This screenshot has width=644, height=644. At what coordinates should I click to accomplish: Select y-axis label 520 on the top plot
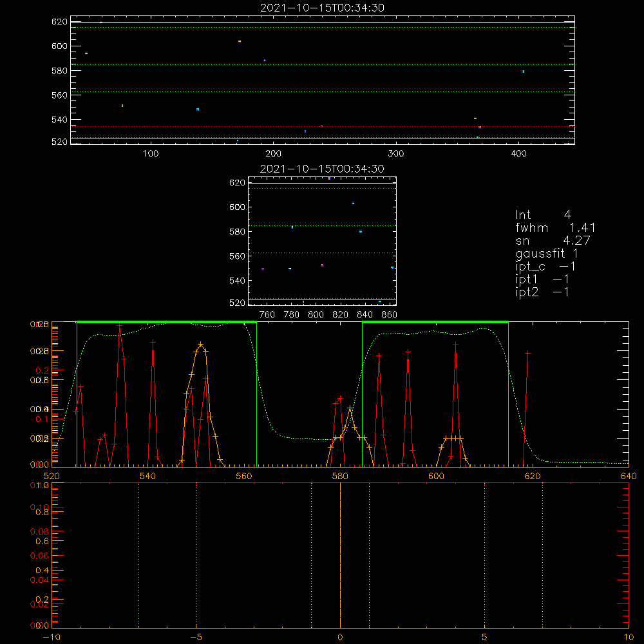59,142
